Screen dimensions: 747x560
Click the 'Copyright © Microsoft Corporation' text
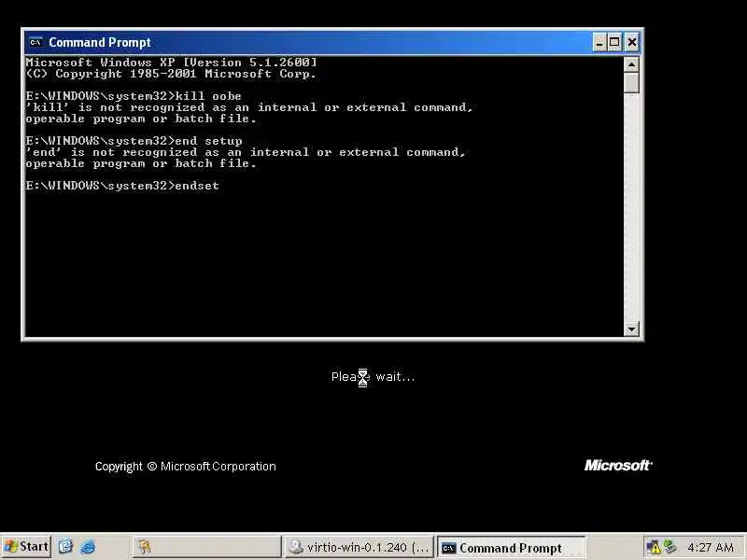click(x=185, y=466)
